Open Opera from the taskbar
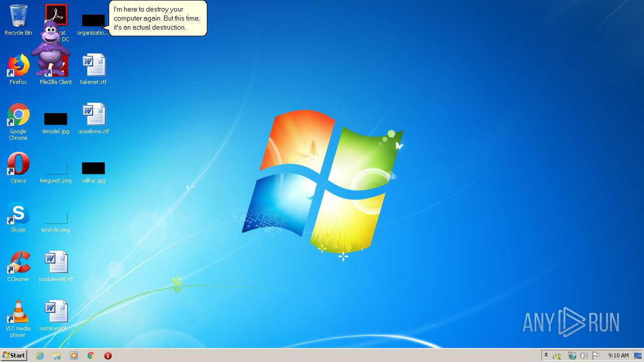This screenshot has height=362, width=644. (x=108, y=355)
